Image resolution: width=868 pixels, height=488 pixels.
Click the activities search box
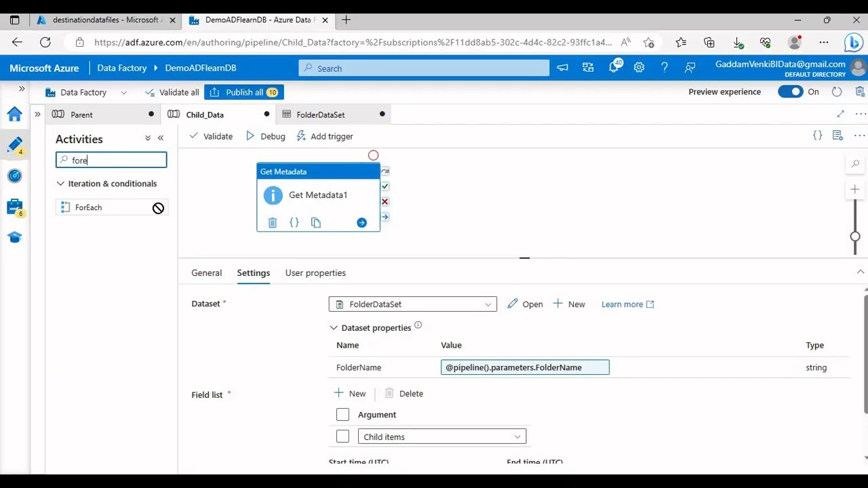(x=111, y=160)
